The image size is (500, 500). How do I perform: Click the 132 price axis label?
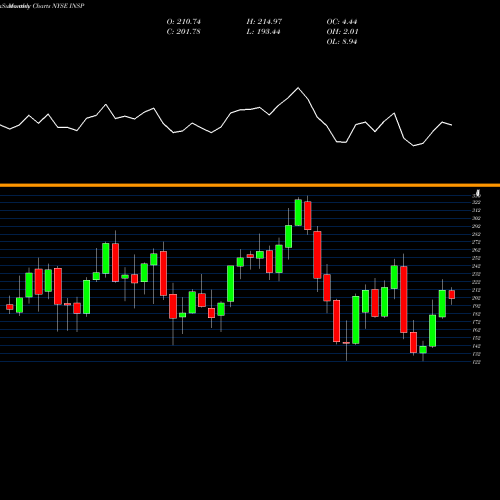[x=476, y=354]
